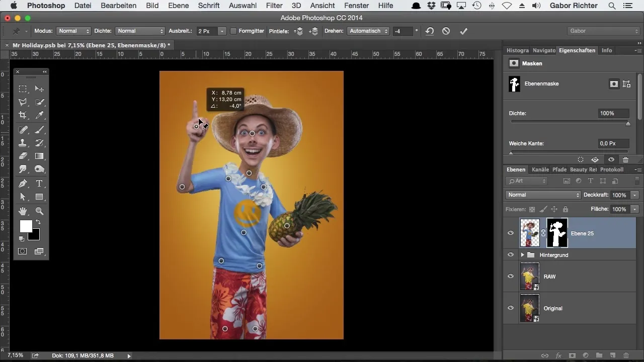644x362 pixels.
Task: Select the Crop tool
Action: [23, 115]
